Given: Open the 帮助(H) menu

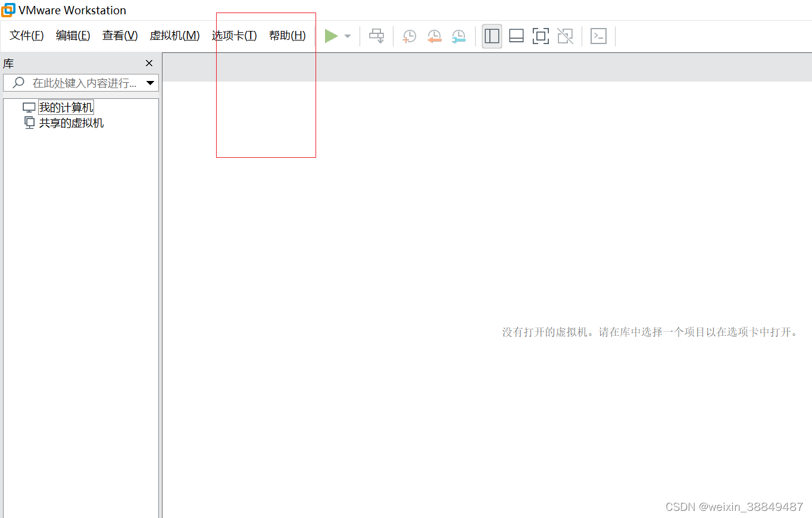Looking at the screenshot, I should [x=288, y=36].
